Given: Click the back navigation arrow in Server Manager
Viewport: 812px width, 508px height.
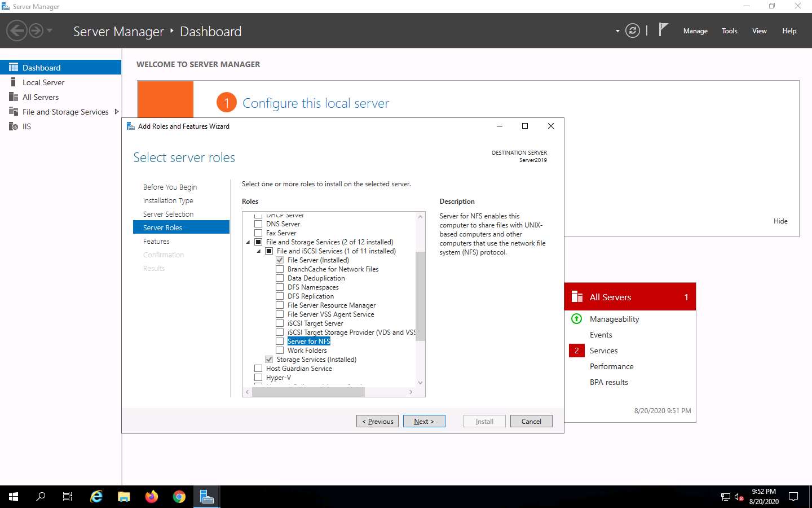Looking at the screenshot, I should [17, 30].
